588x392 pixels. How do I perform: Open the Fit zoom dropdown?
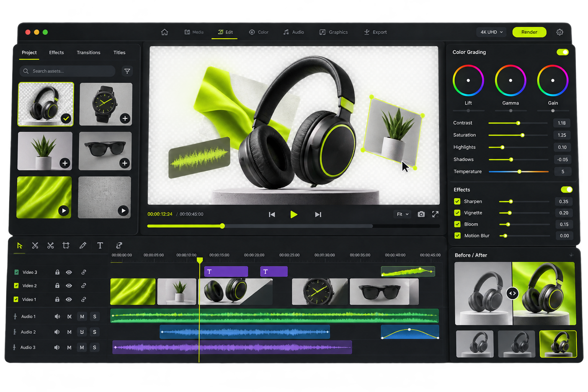402,214
